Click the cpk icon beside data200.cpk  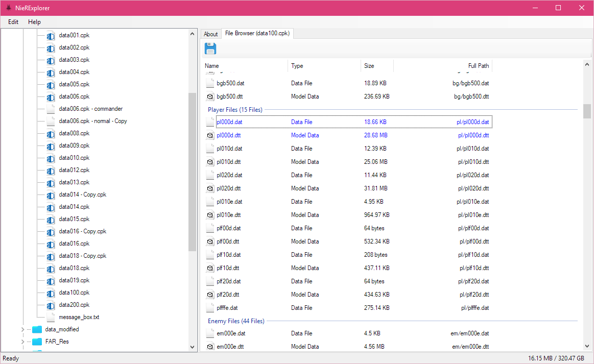51,306
